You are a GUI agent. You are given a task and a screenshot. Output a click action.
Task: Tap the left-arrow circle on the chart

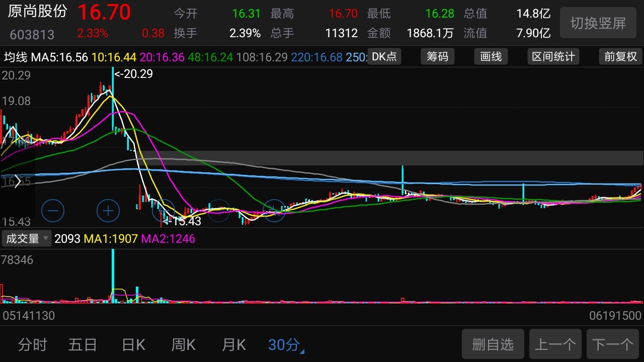(x=164, y=211)
